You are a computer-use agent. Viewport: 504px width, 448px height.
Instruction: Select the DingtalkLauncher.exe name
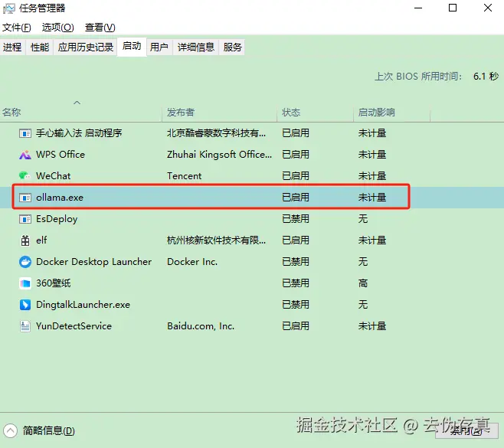coord(83,305)
